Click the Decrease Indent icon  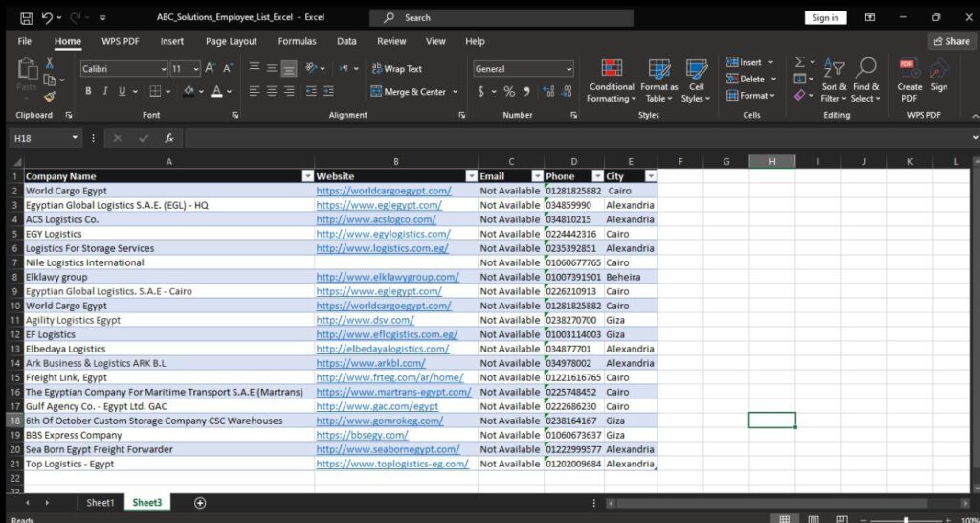click(311, 91)
